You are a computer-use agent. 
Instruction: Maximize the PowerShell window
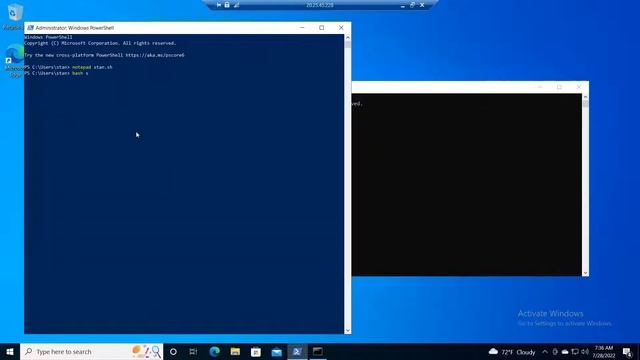pos(322,28)
